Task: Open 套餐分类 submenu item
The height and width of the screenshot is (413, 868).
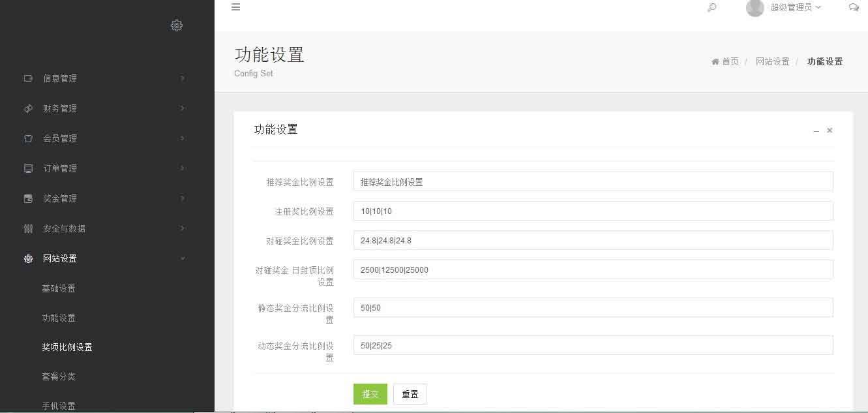Action: [59, 376]
